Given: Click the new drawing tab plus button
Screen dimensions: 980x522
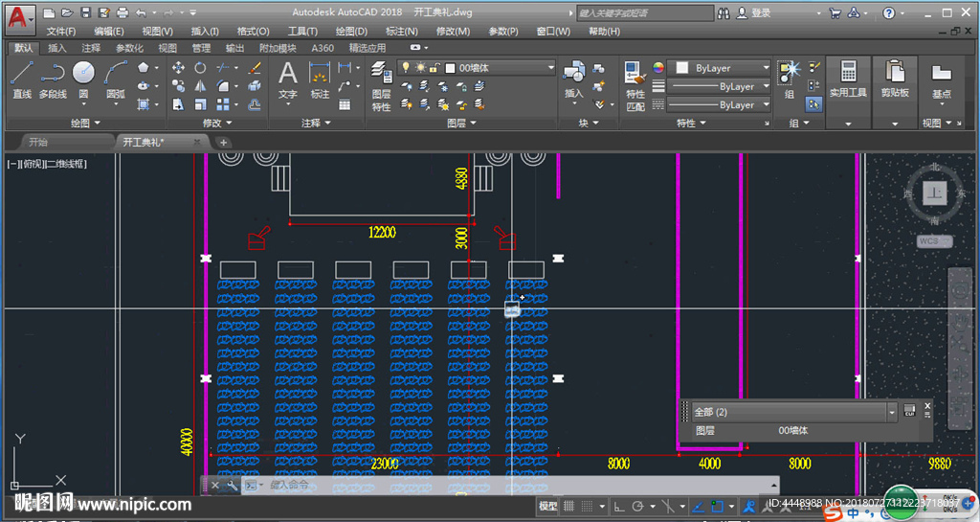Looking at the screenshot, I should pos(223,143).
